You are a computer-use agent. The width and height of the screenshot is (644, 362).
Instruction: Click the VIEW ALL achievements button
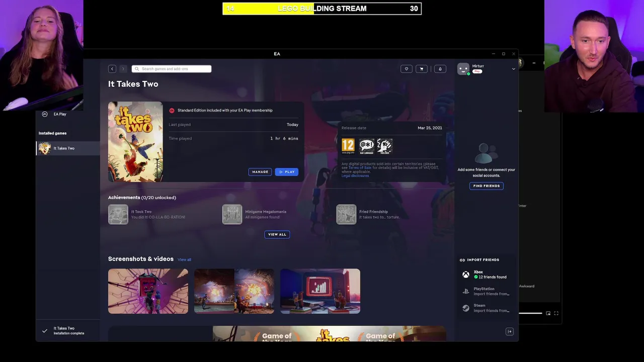point(277,234)
